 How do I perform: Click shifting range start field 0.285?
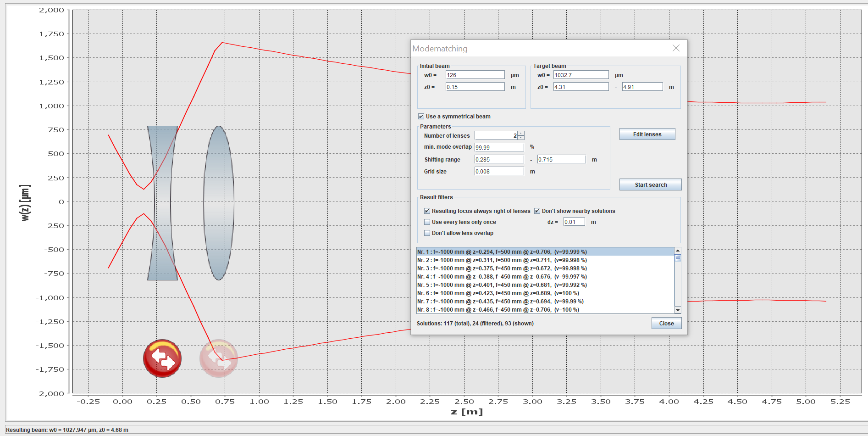(499, 159)
